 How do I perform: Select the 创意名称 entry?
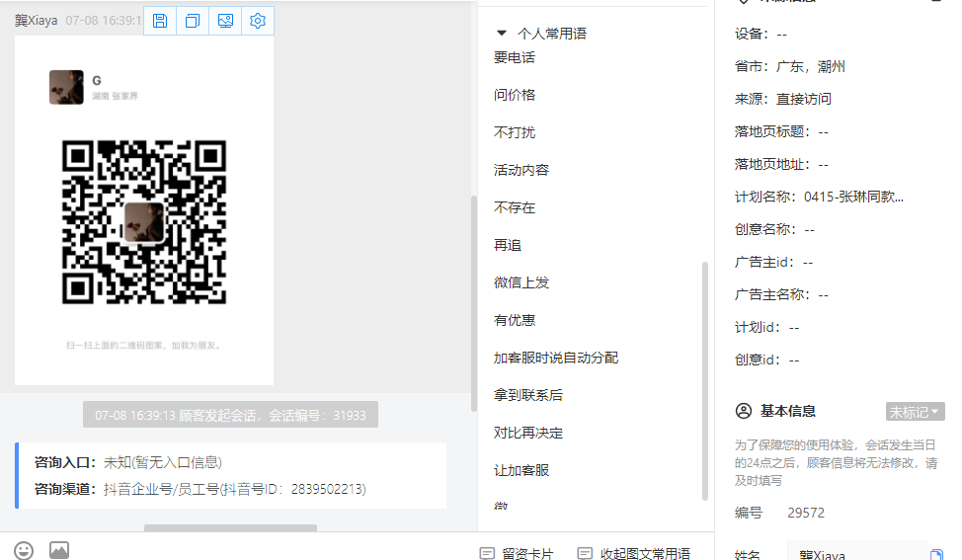(775, 229)
